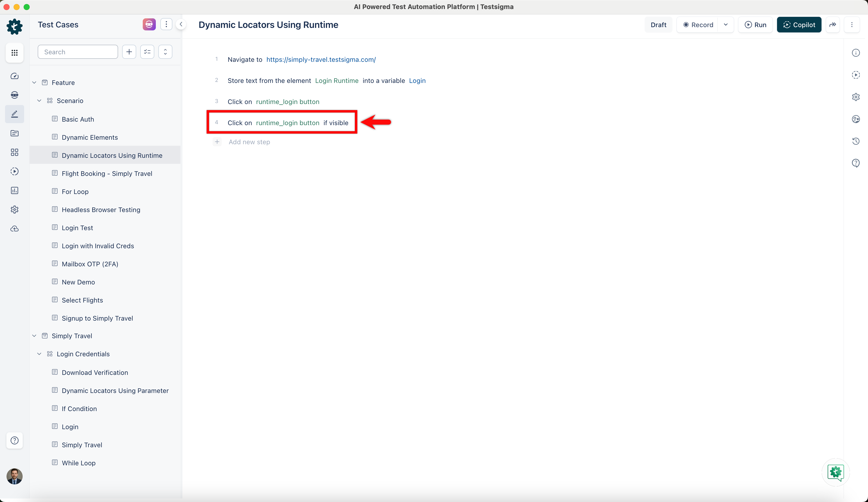Image resolution: width=868 pixels, height=502 pixels.
Task: Open Signup to Simply Travel test case
Action: pos(97,318)
